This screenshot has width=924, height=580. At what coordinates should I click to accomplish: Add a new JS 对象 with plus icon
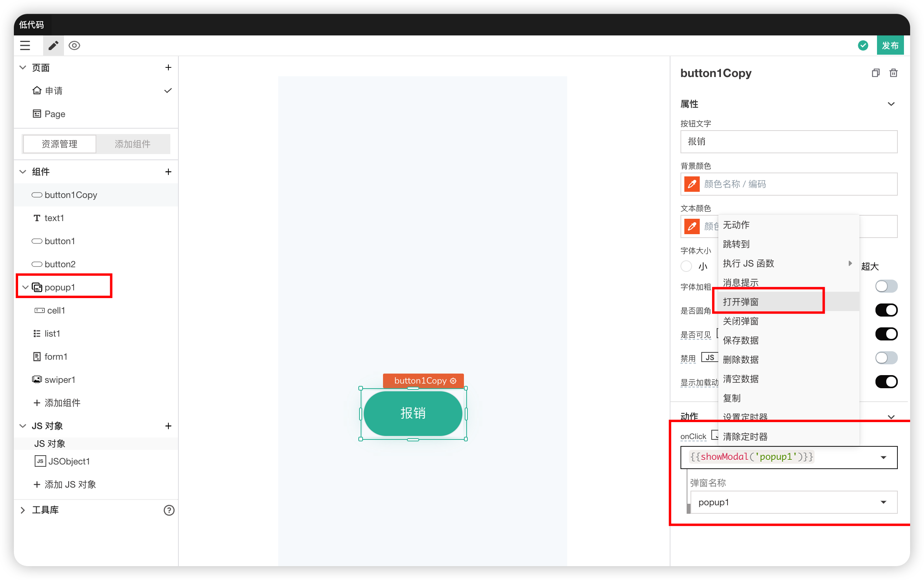coord(168,426)
